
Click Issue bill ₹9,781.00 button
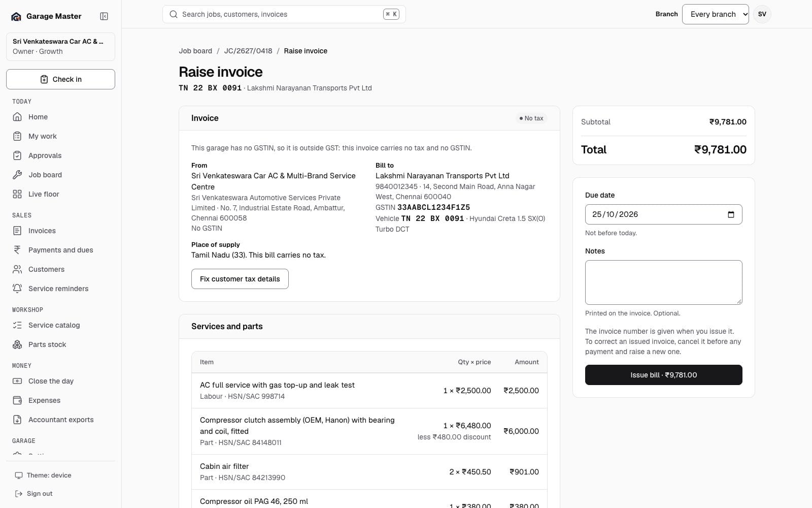[663, 375]
